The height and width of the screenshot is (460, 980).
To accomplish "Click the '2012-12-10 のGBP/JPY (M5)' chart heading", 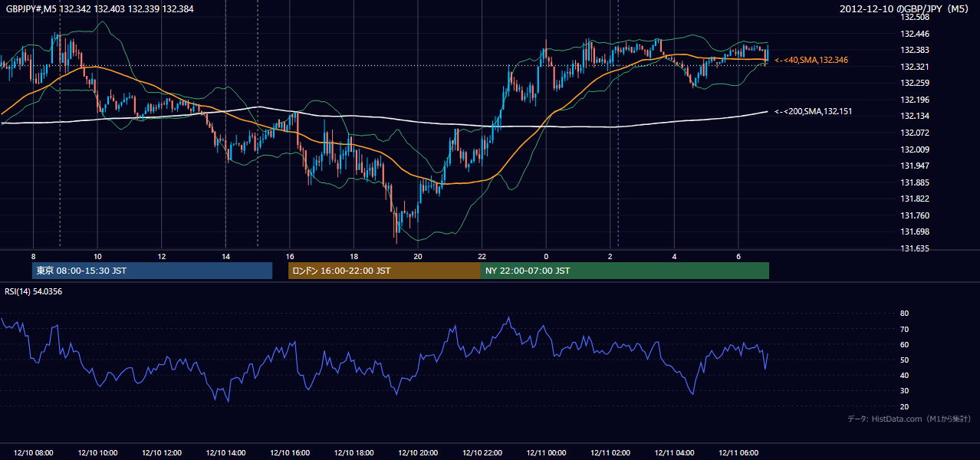I will click(x=906, y=9).
